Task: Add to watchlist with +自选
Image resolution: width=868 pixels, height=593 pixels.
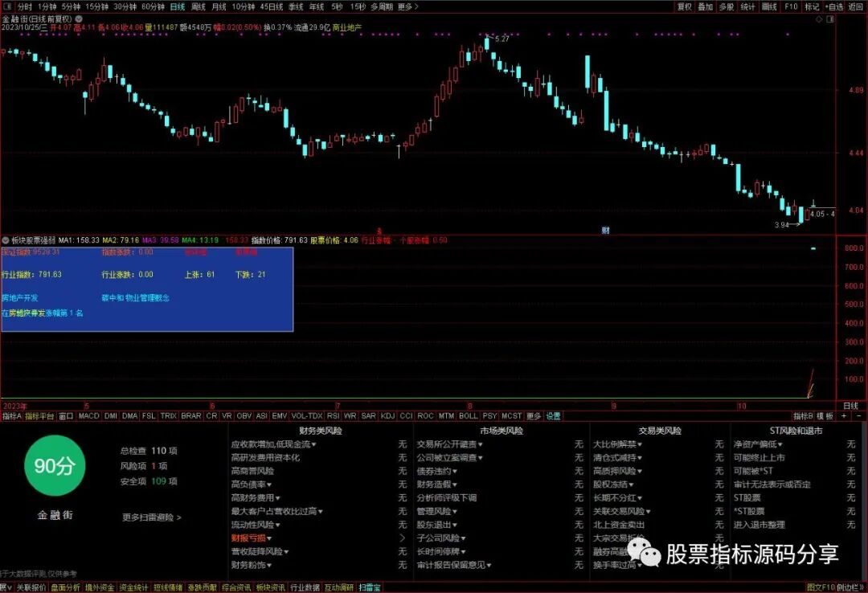Action: coord(835,6)
